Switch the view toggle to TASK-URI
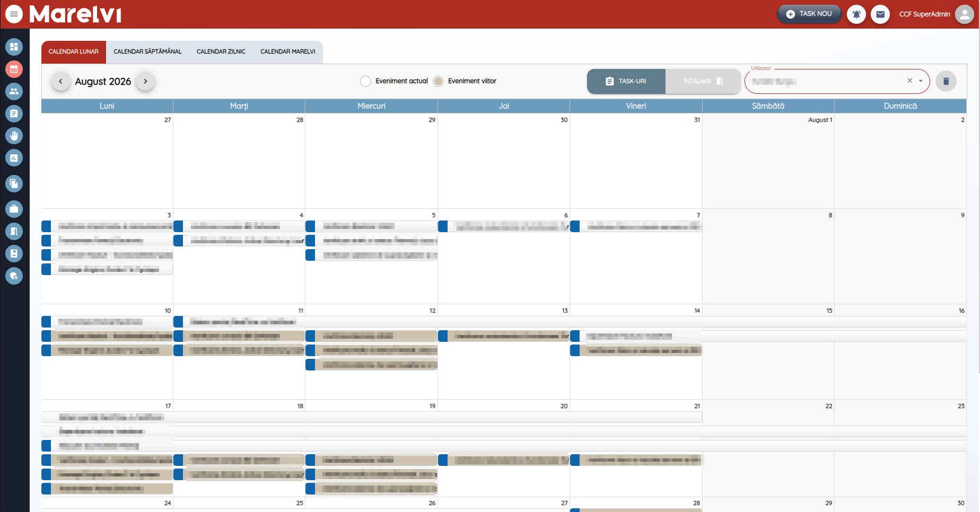 [626, 81]
